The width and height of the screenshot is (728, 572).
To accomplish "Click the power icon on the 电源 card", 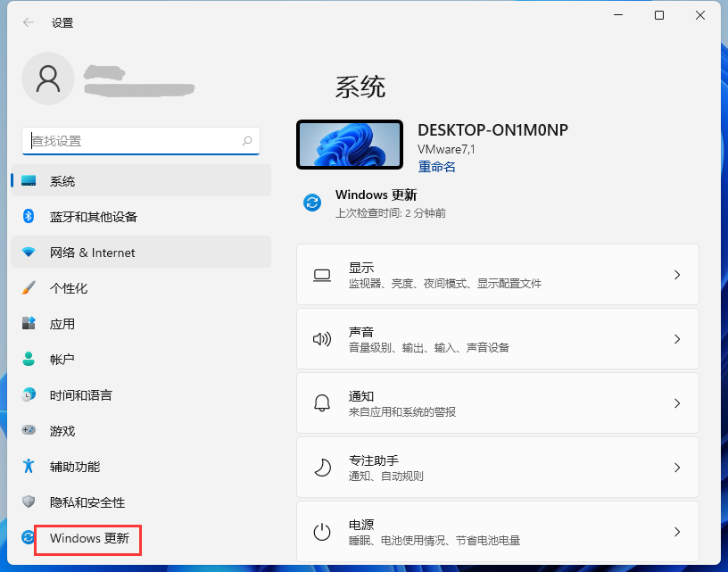I will (x=321, y=532).
